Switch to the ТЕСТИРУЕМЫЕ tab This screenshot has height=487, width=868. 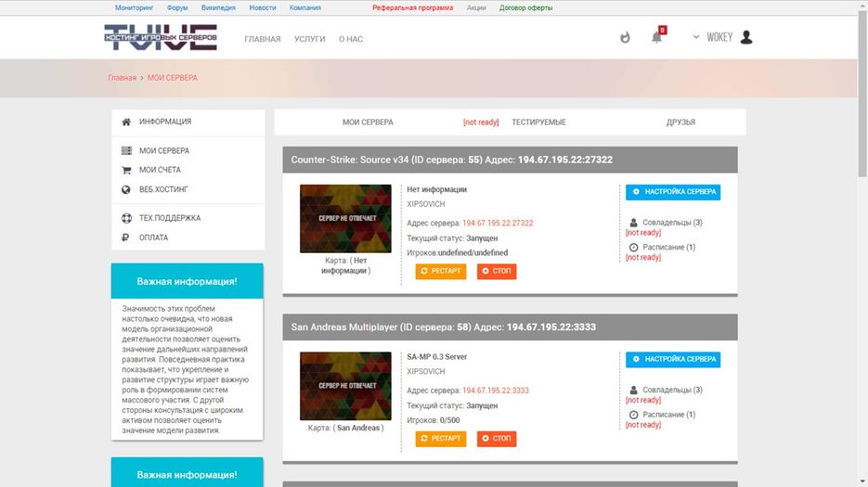tap(538, 122)
